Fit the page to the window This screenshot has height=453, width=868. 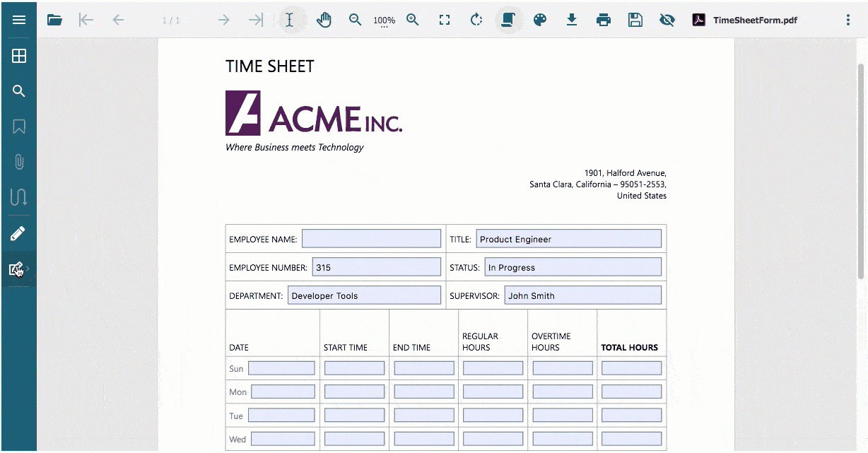point(445,20)
